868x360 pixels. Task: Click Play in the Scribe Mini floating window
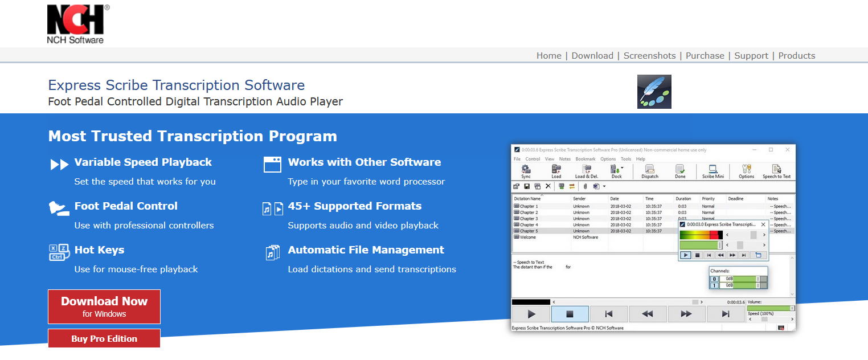[x=686, y=255]
